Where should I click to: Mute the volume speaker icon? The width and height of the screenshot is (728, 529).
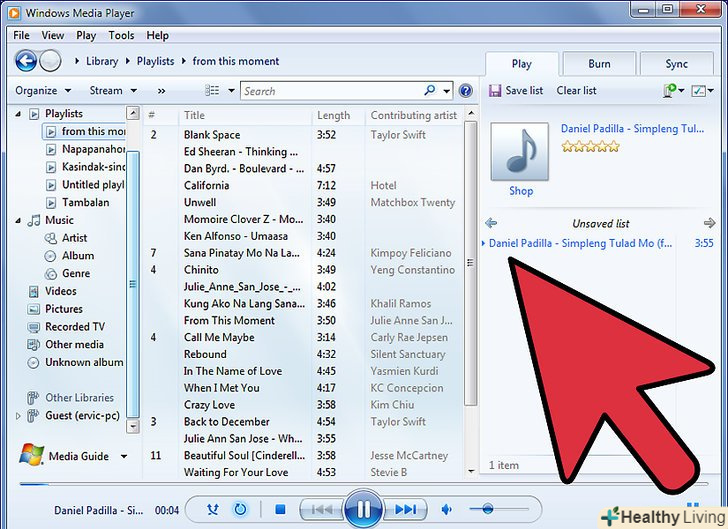click(x=447, y=510)
